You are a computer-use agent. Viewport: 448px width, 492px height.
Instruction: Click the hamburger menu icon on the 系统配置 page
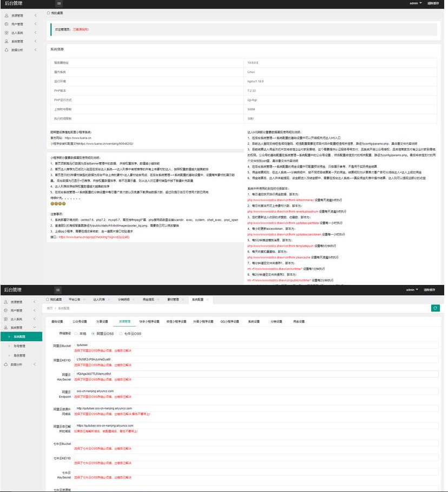(58, 290)
